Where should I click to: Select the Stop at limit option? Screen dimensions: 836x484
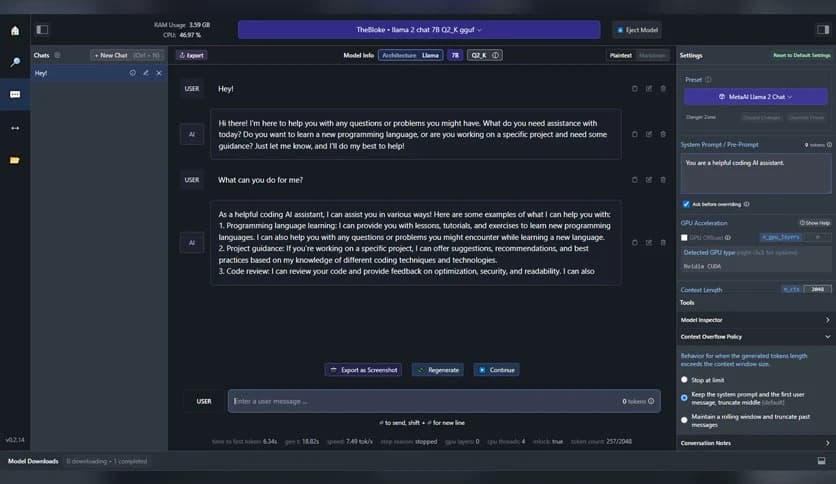[684, 380]
